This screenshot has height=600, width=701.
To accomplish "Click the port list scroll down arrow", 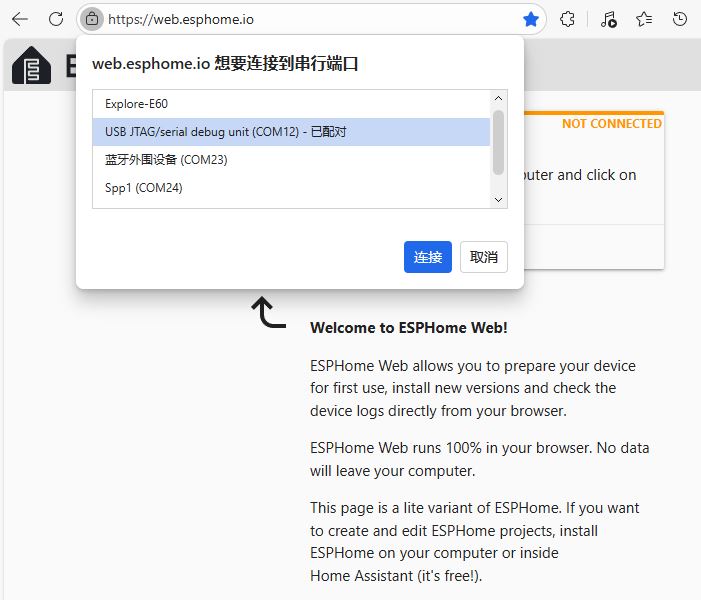I will click(498, 199).
